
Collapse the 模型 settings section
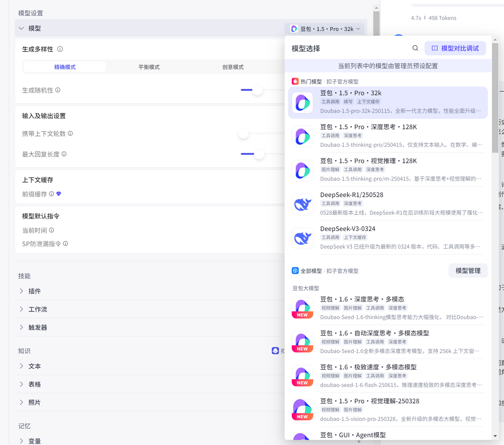21,28
